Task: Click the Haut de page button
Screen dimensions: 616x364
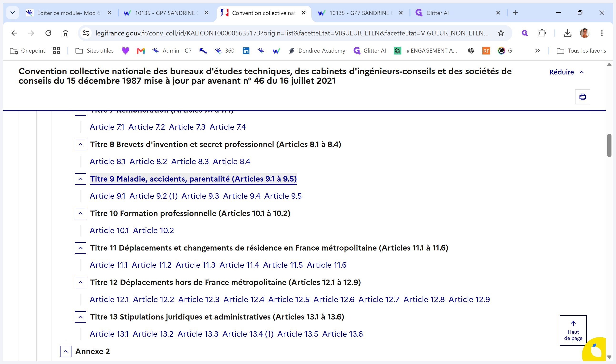Action: click(x=573, y=330)
